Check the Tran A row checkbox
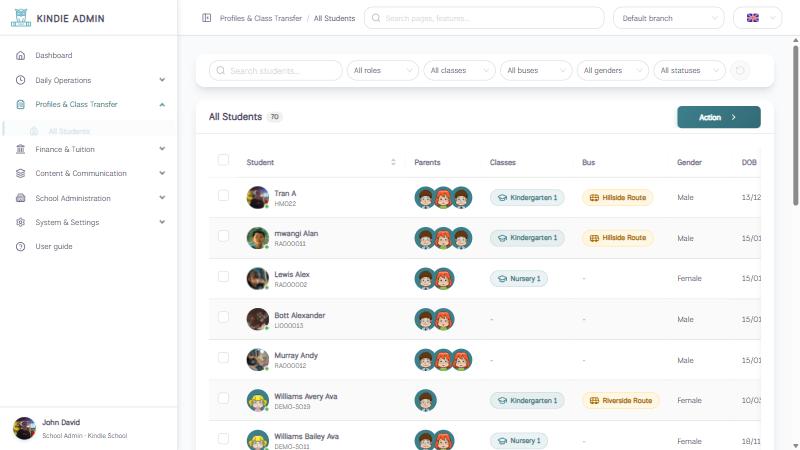This screenshot has height=450, width=800. (x=223, y=195)
